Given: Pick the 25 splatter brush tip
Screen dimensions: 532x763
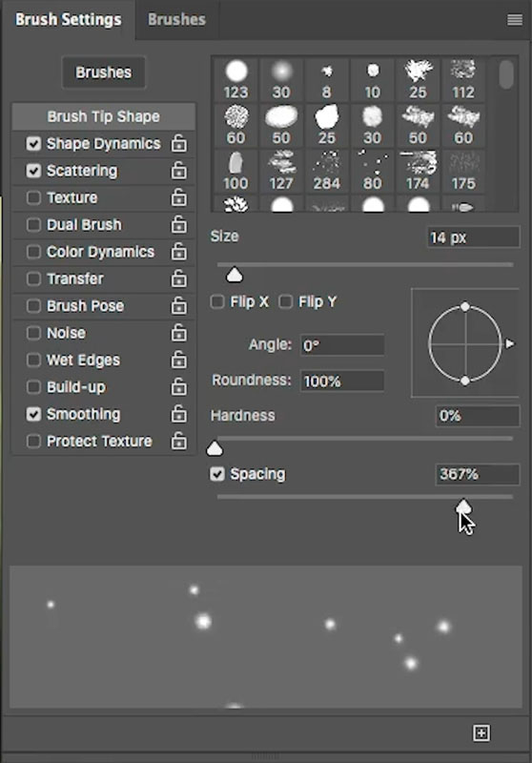Looking at the screenshot, I should pos(418,79).
